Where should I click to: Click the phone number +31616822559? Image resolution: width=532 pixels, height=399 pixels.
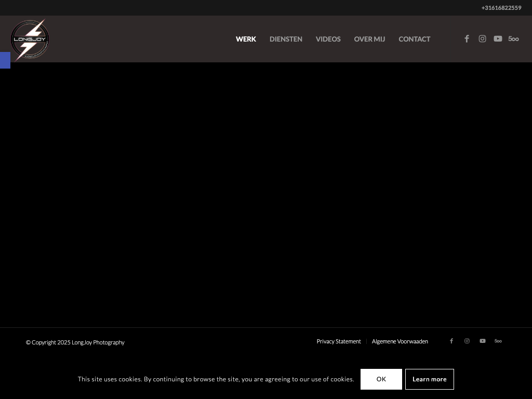501,8
